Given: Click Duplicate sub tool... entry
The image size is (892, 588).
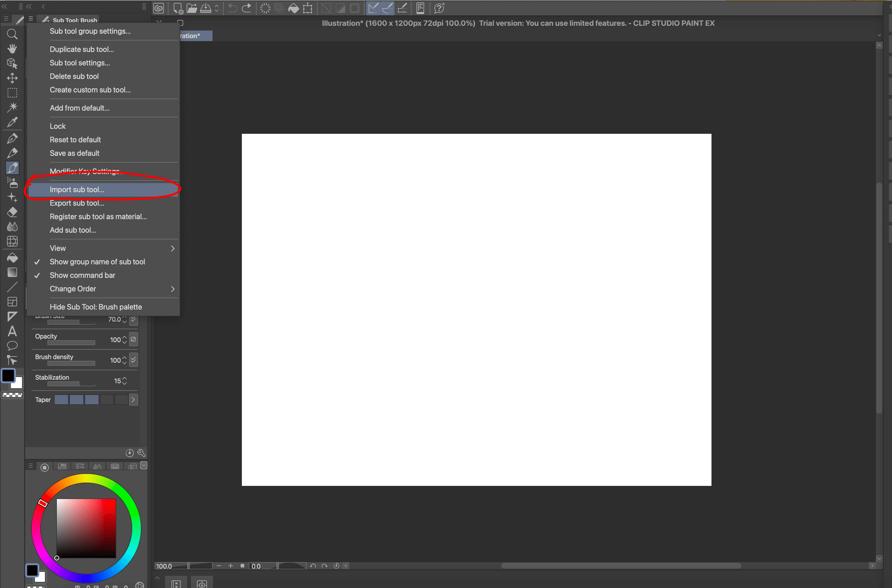Looking at the screenshot, I should [x=82, y=49].
